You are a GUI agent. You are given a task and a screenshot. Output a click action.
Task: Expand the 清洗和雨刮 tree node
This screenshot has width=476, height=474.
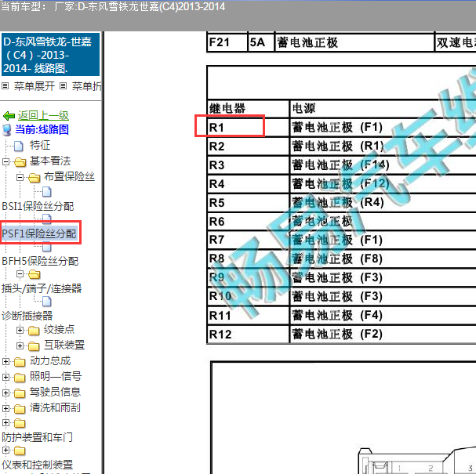[x=5, y=409]
